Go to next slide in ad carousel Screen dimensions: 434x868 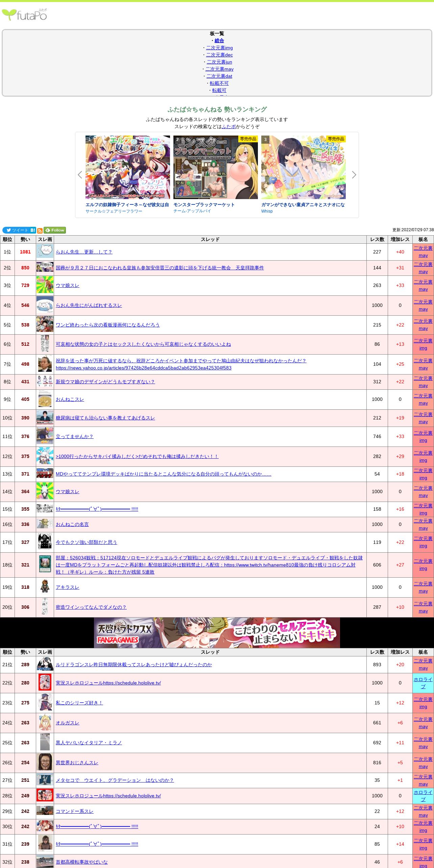[354, 175]
